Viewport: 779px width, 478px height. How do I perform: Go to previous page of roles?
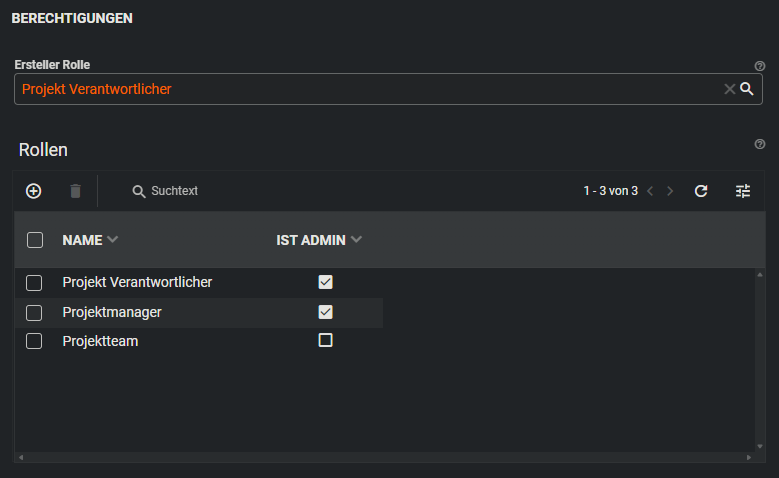650,191
